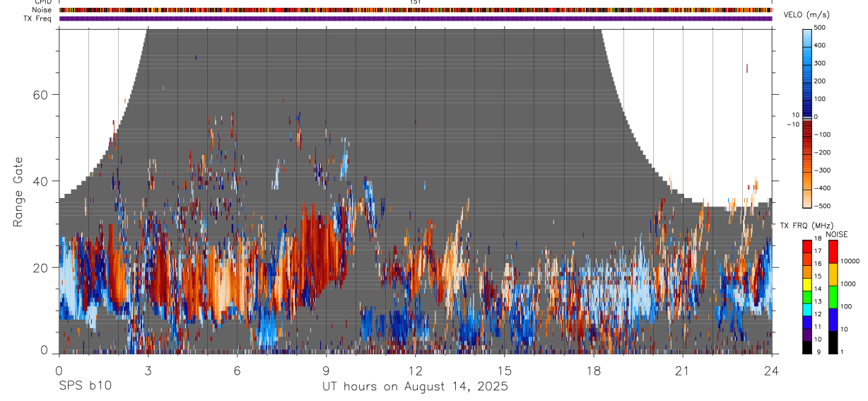The width and height of the screenshot is (868, 401).
Task: Click the x-axis tick label "15"
Action: click(x=504, y=370)
